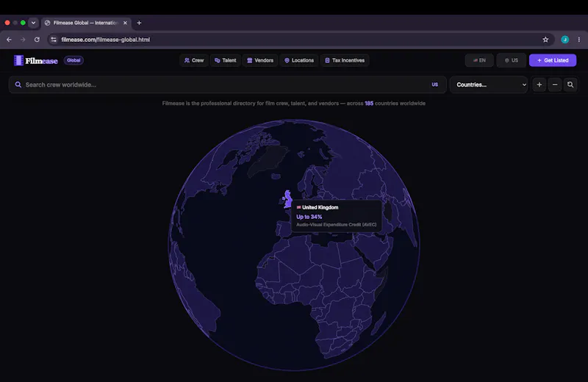Open the Vendors section
588x382 pixels.
(260, 60)
